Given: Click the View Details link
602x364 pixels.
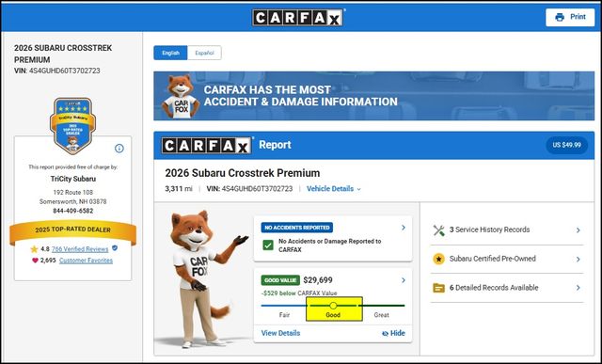Looking at the screenshot, I should pos(280,333).
